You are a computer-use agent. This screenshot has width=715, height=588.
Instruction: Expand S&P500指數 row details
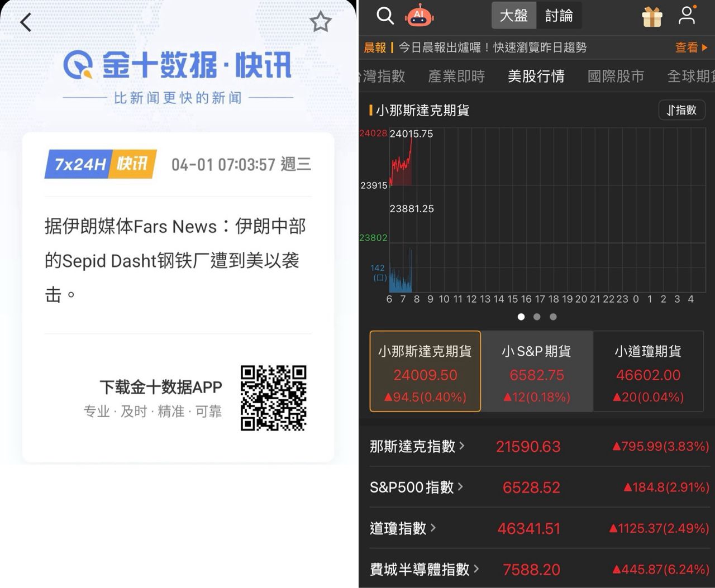tap(416, 487)
